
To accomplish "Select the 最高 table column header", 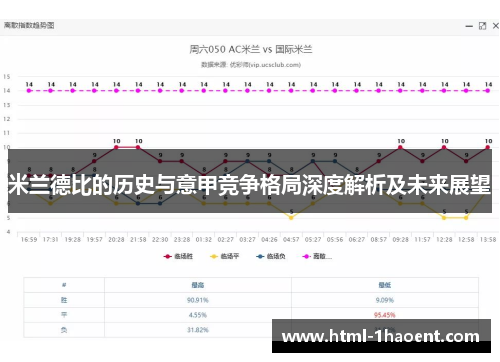I will pyautogui.click(x=198, y=285).
